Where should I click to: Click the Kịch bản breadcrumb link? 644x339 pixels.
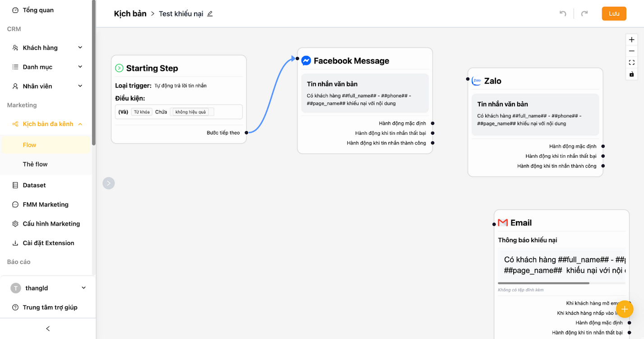[x=130, y=14]
